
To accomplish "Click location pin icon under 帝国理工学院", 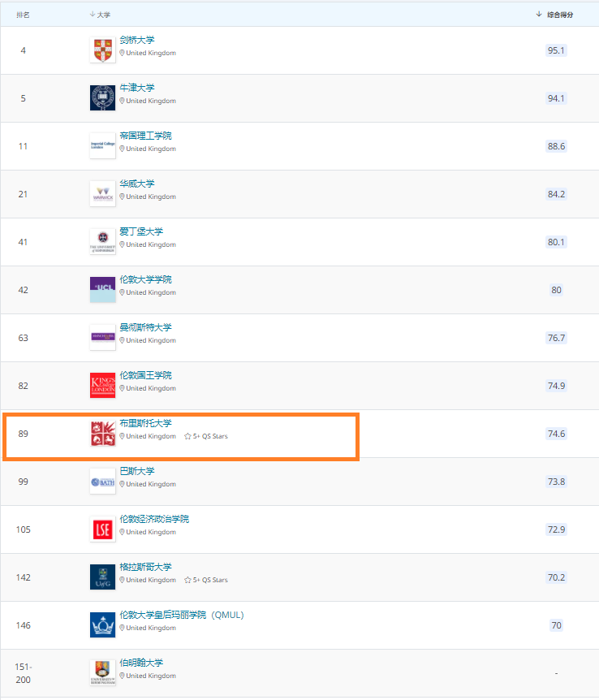I will [122, 149].
